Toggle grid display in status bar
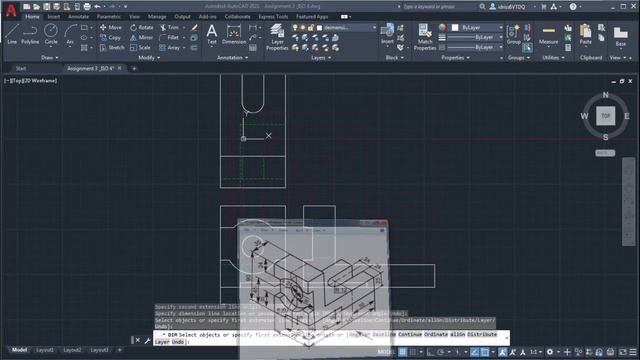Image resolution: width=640 pixels, height=360 pixels. (402, 352)
